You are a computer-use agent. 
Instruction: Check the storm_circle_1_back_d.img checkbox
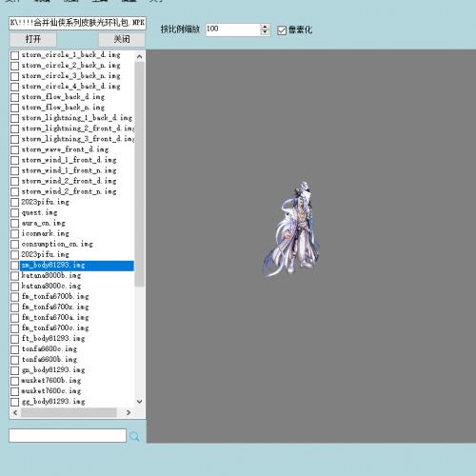pos(15,55)
